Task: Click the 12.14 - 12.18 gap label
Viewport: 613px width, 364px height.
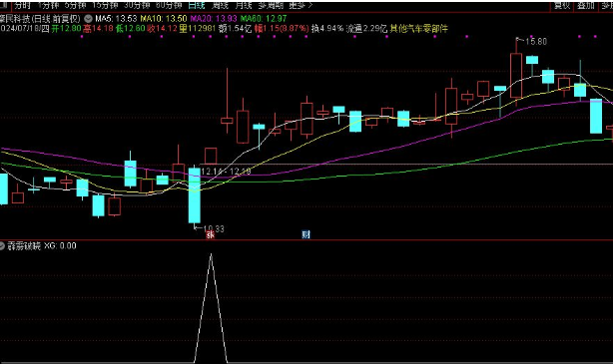Action: point(226,172)
